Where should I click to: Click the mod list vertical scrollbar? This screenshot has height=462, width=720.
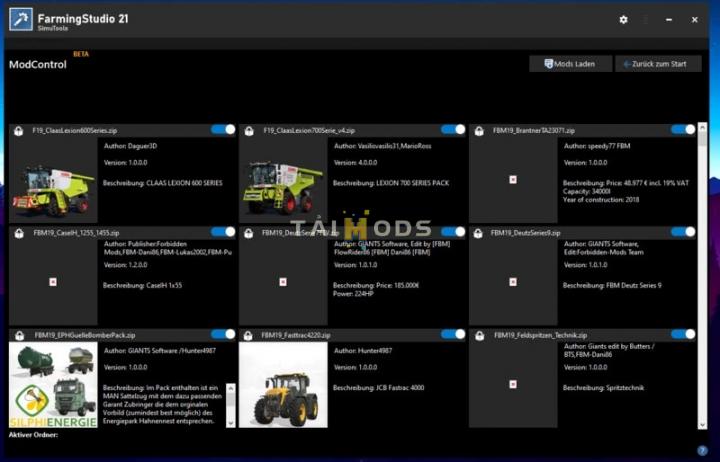click(702, 276)
